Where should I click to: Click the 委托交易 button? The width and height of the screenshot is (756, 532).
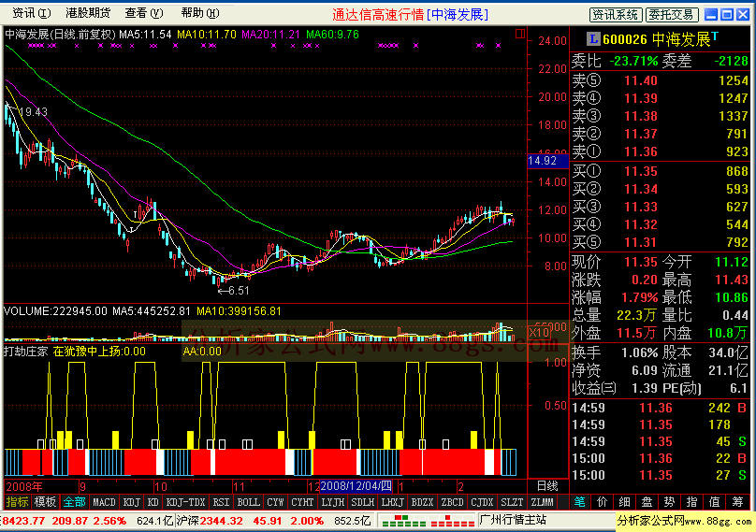coord(672,15)
